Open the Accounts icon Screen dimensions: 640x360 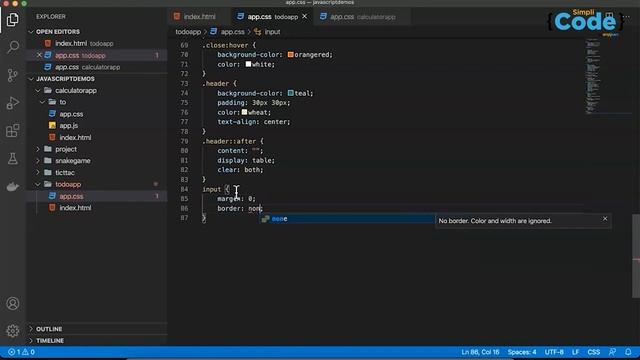click(x=13, y=304)
